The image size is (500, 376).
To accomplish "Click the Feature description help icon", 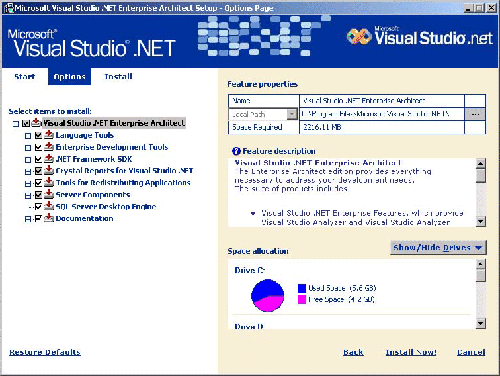I will (x=236, y=151).
